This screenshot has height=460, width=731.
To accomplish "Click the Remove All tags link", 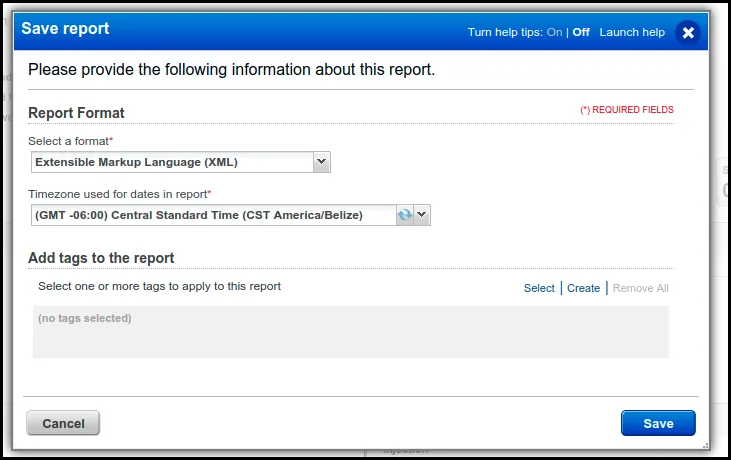I will (x=641, y=288).
